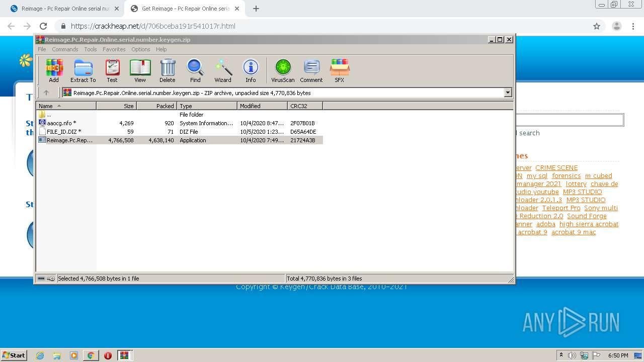Image resolution: width=644 pixels, height=362 pixels.
Task: Open the View toolbar icon
Action: tap(140, 70)
